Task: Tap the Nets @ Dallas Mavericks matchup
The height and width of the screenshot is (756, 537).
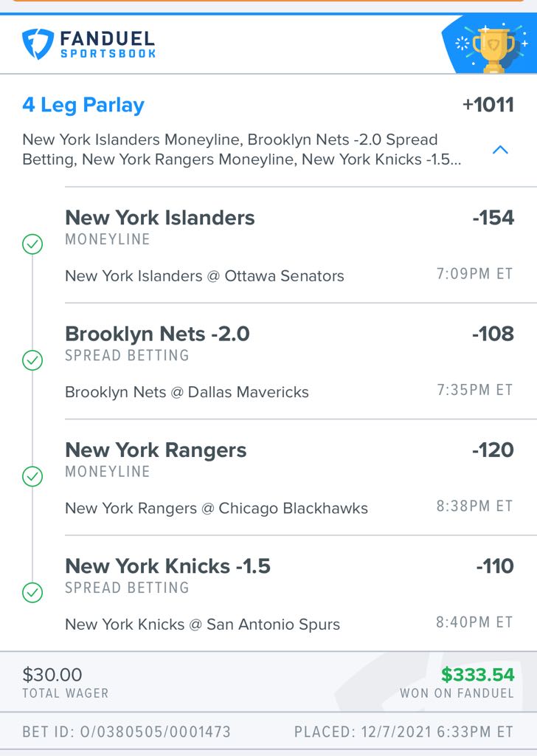Action: click(x=187, y=392)
